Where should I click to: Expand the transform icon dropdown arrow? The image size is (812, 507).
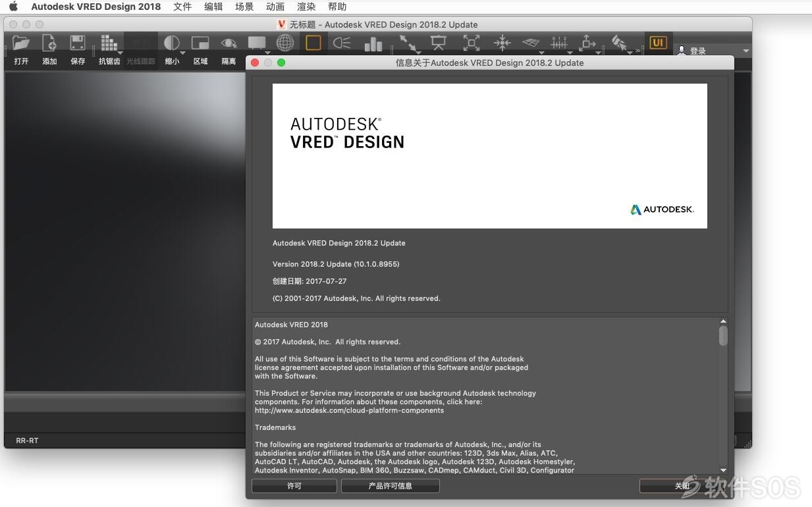[x=598, y=53]
